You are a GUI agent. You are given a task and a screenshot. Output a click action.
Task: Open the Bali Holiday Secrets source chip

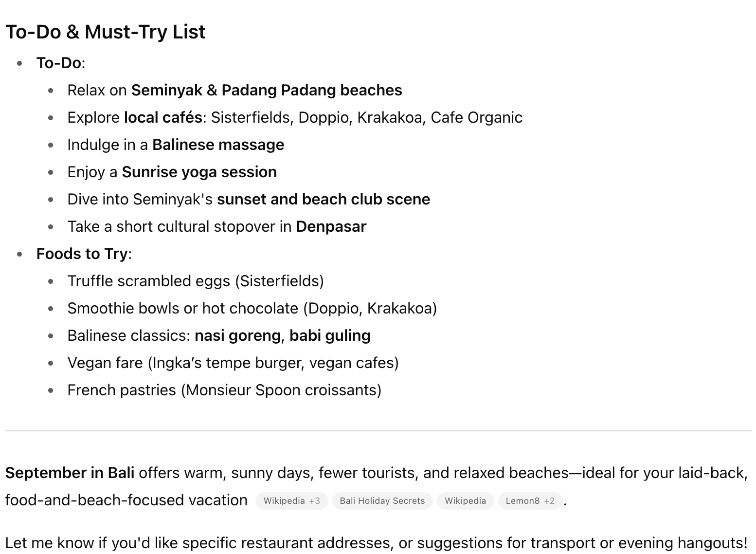[x=382, y=500]
